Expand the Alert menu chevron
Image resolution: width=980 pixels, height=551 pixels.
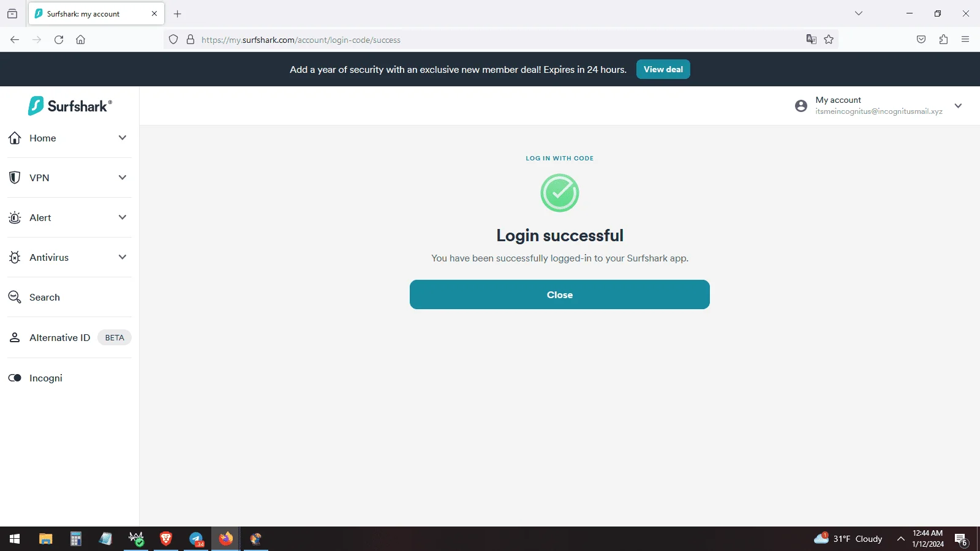coord(123,217)
